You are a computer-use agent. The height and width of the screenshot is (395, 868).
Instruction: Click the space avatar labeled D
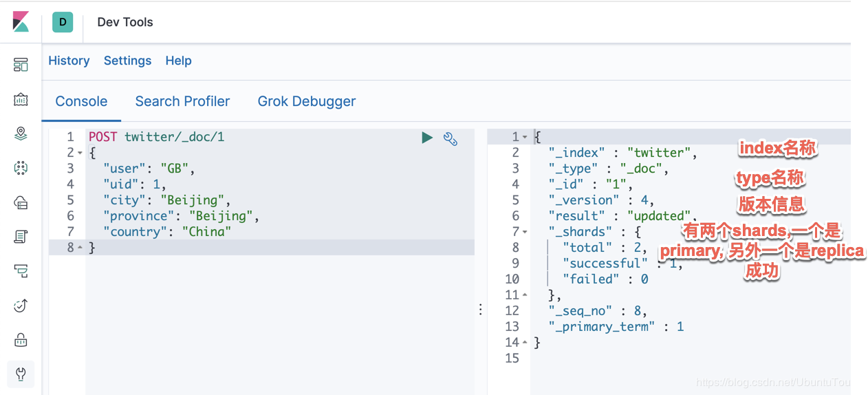click(63, 22)
